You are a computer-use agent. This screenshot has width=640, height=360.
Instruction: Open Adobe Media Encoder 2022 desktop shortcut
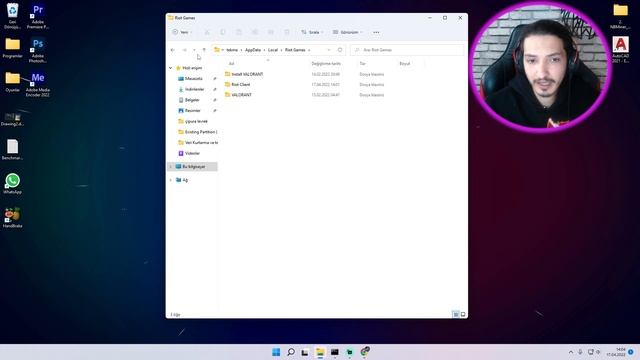38,84
